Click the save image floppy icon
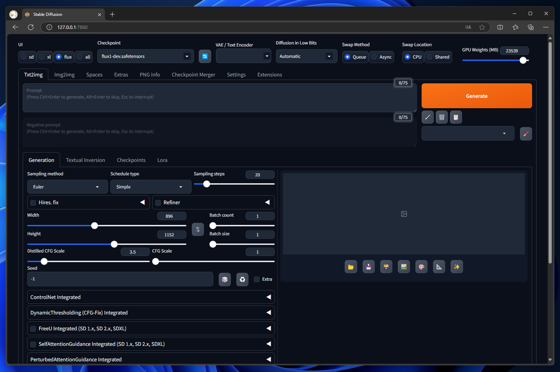Viewport: 560px width, 372px height. [369, 267]
